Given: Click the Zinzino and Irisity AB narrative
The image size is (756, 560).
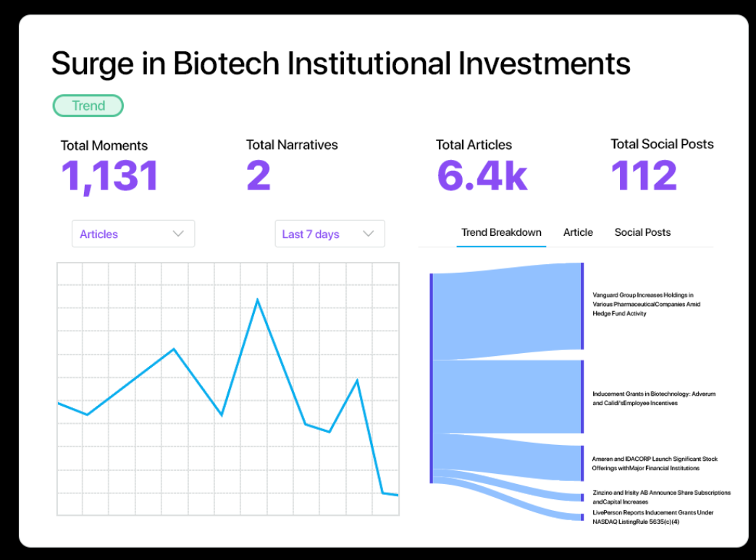Looking at the screenshot, I should point(661,497).
